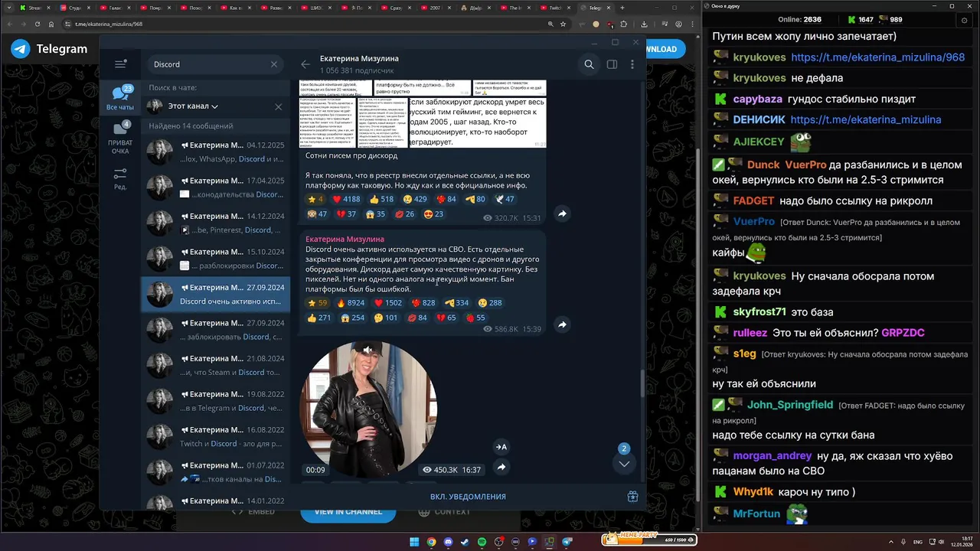Image resolution: width=980 pixels, height=551 pixels.
Task: Open the Ред. folders editor
Action: coord(120,179)
